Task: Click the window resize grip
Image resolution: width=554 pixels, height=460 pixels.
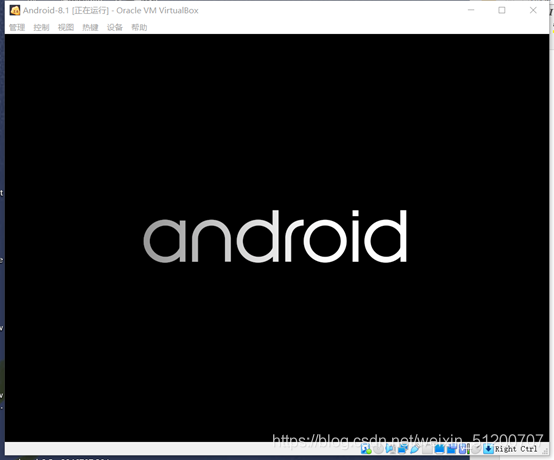Action: click(x=545, y=451)
